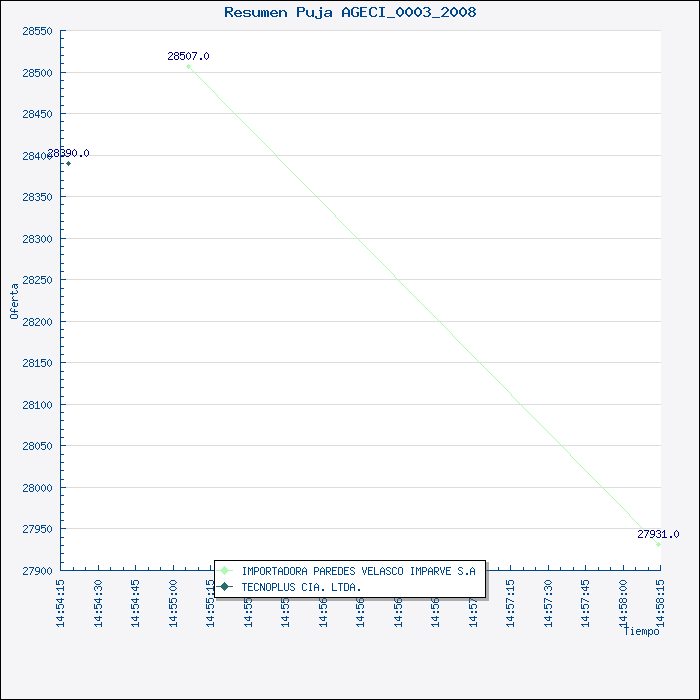Viewport: 700px width, 700px height.
Task: Click the 28507.0 value label
Action: (x=188, y=57)
